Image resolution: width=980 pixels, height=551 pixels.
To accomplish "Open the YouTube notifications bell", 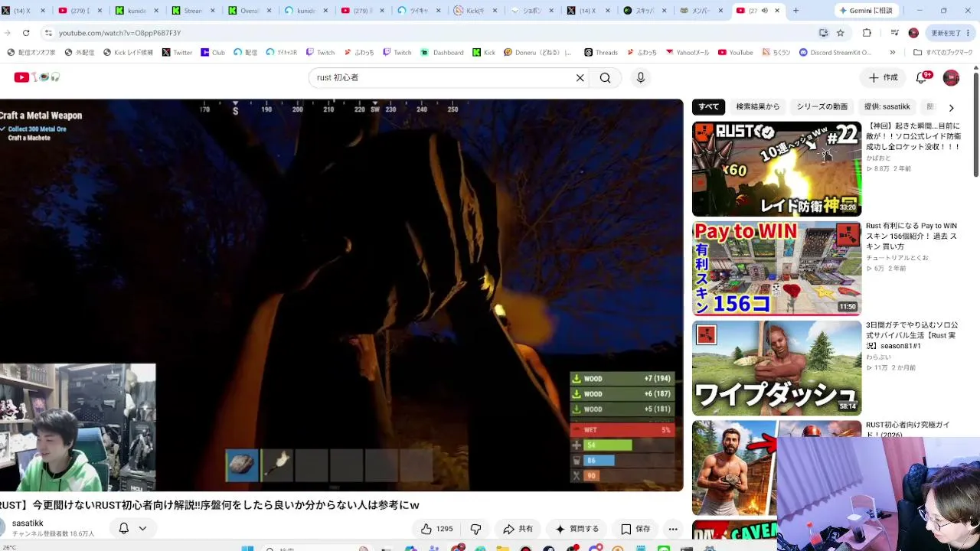I will click(x=922, y=77).
